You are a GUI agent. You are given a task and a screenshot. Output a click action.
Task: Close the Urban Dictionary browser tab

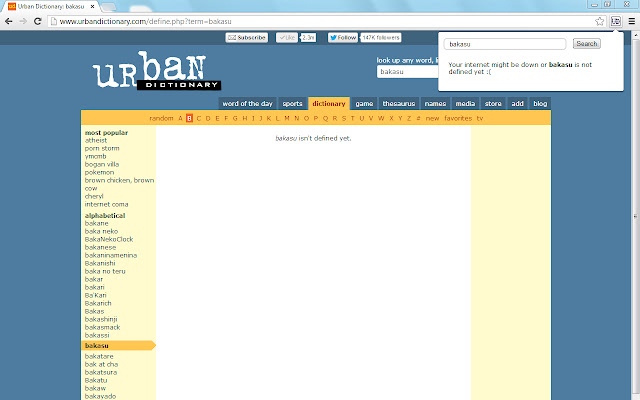93,7
